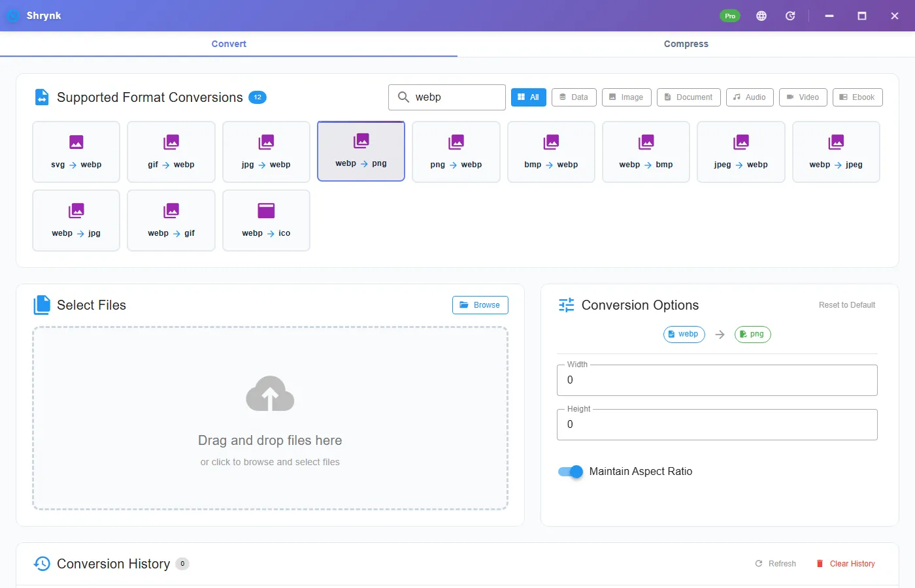Refresh the conversion history
Screen dimensions: 915x588
(x=776, y=564)
